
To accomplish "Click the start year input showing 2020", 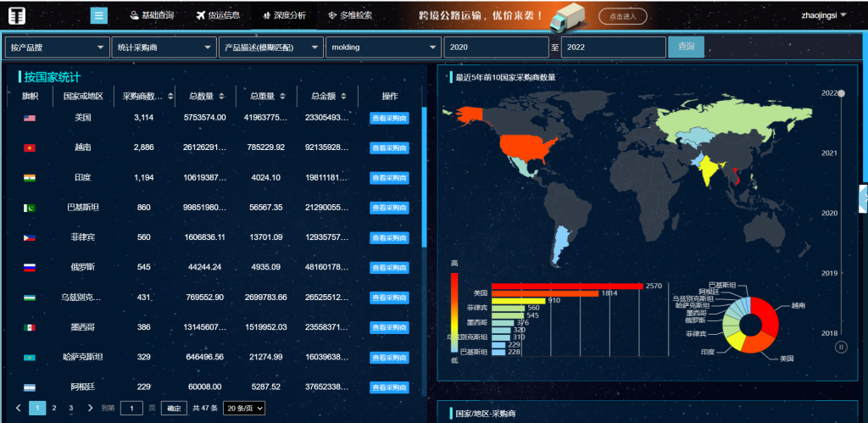I will [x=495, y=47].
